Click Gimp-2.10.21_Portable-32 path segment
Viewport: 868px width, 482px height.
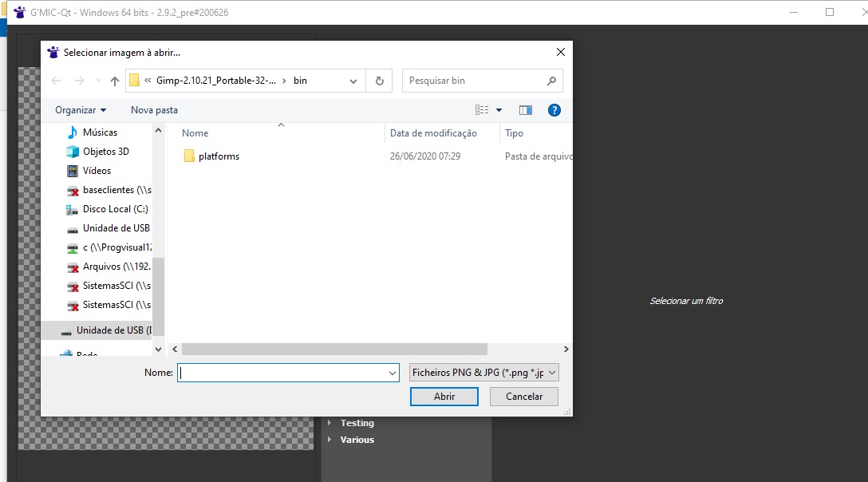point(216,81)
